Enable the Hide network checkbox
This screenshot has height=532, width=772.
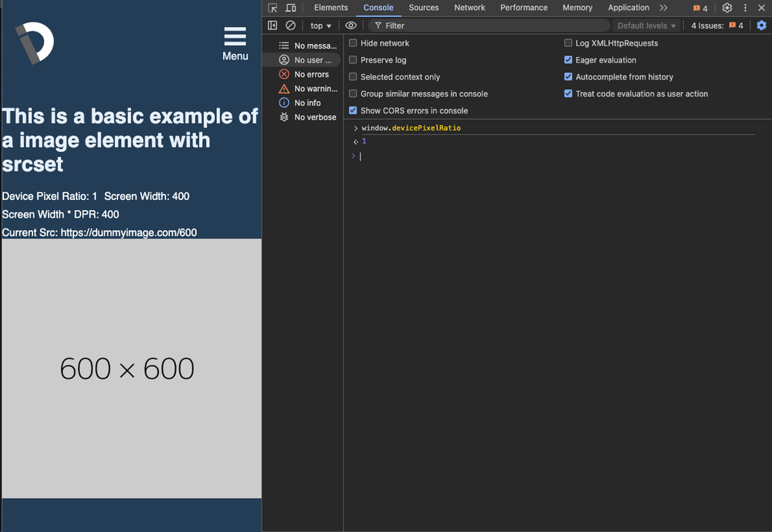point(354,43)
